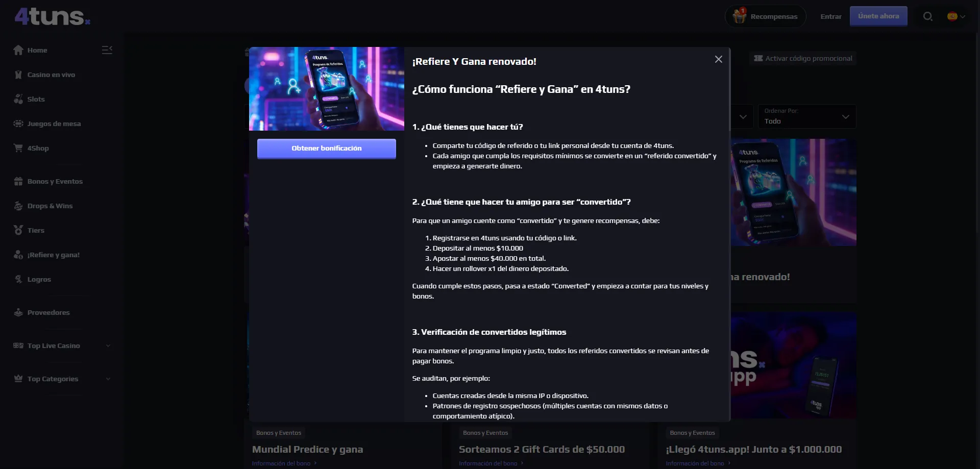Click the Top Live Casino icon
This screenshot has width=980, height=469.
pyautogui.click(x=18, y=345)
